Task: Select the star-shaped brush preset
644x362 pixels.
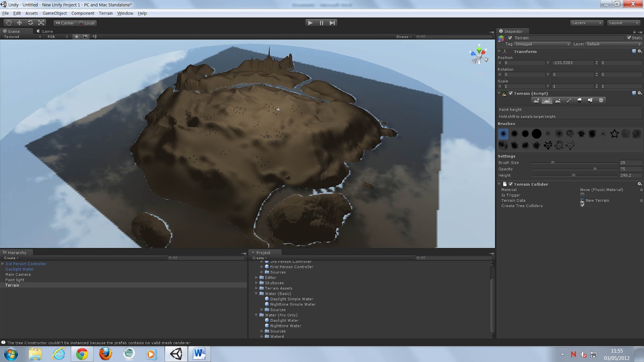Action: pyautogui.click(x=615, y=134)
